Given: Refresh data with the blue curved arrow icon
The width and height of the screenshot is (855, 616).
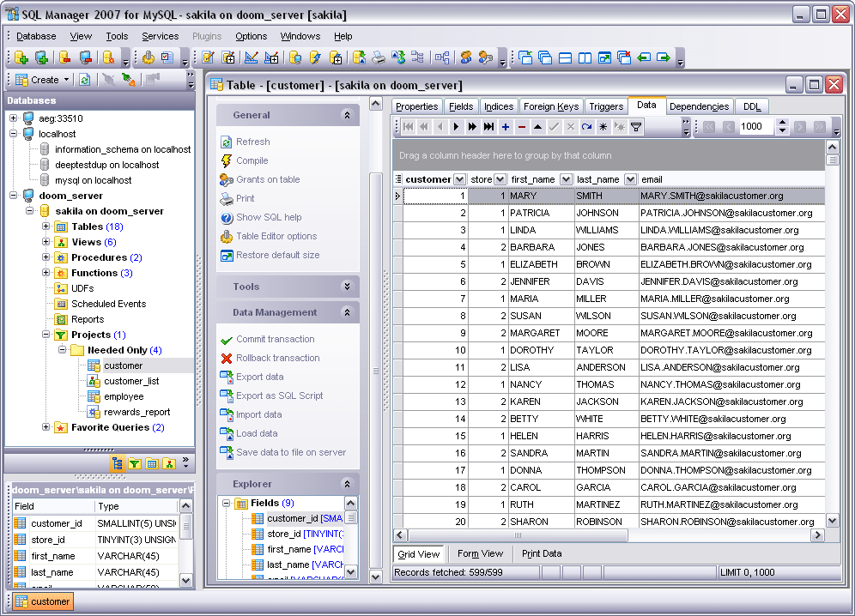Looking at the screenshot, I should pos(586,127).
